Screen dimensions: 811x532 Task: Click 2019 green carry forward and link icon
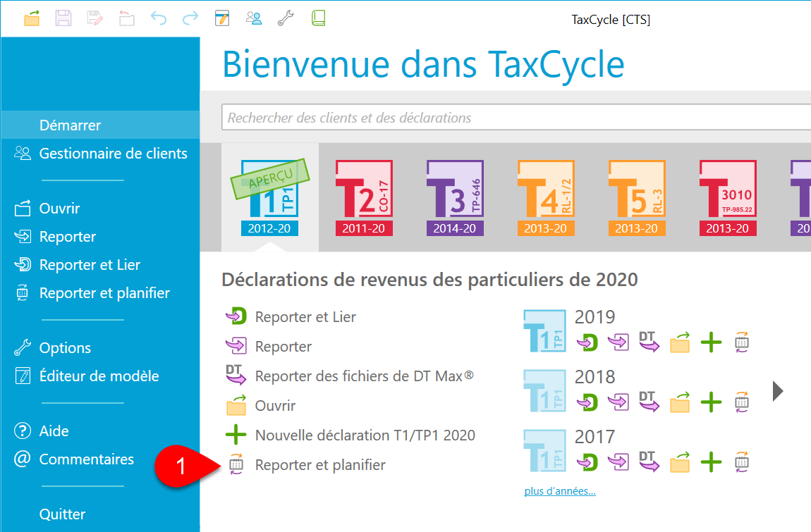point(587,342)
